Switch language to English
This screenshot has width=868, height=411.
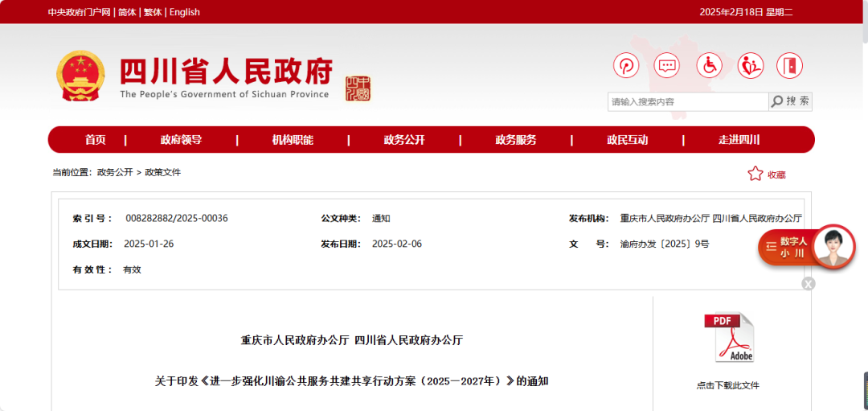(185, 12)
